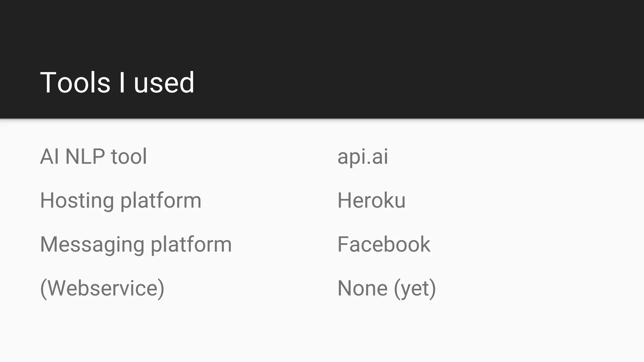Click the word "NLP" in the first row

click(85, 156)
